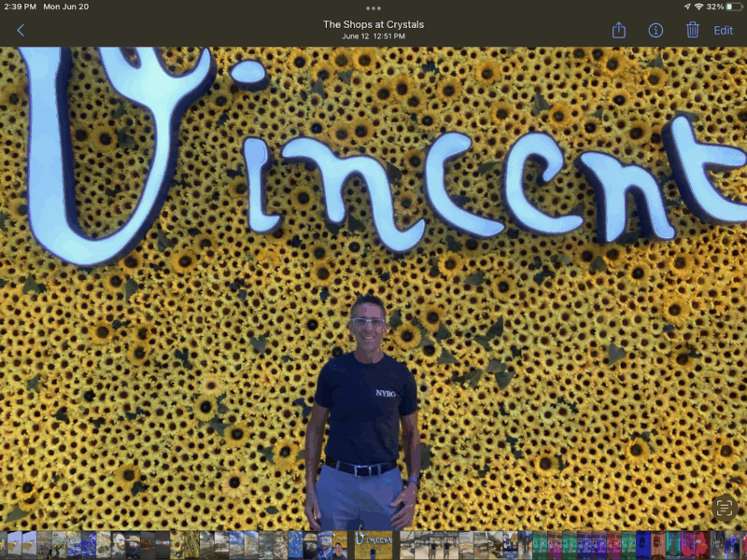The image size is (747, 560).
Task: Tap the Wi-Fi icon in the status bar
Action: (x=698, y=7)
